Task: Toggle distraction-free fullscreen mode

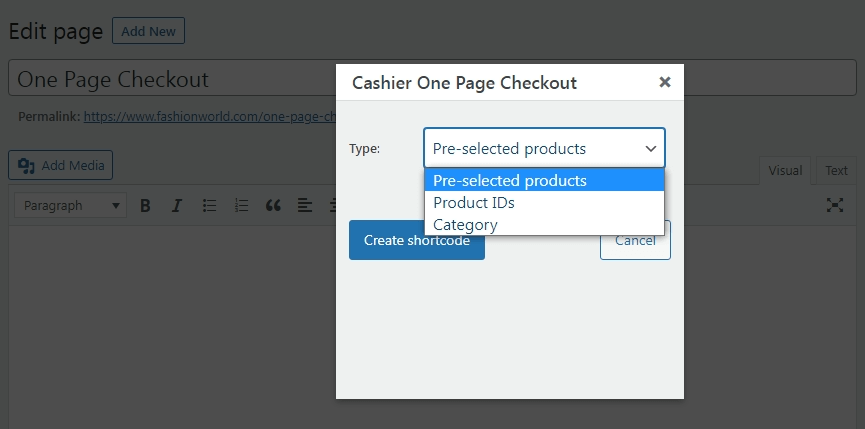Action: 835,205
